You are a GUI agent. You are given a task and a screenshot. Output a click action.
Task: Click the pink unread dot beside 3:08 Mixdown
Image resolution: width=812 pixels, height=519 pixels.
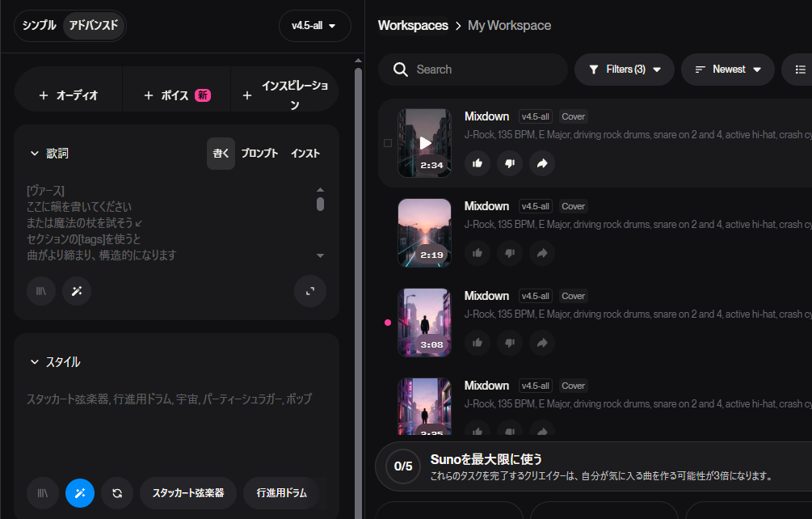(x=387, y=323)
